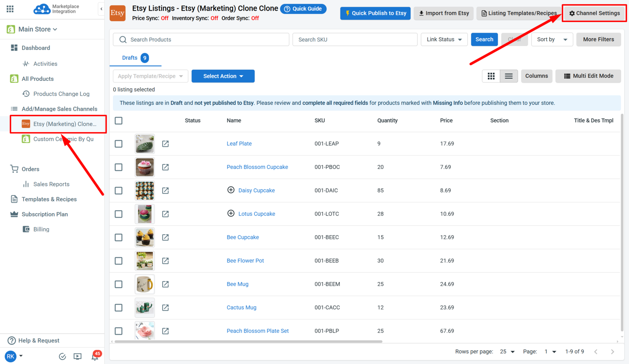The width and height of the screenshot is (629, 364).
Task: Open the page number dropdown
Action: pos(550,352)
